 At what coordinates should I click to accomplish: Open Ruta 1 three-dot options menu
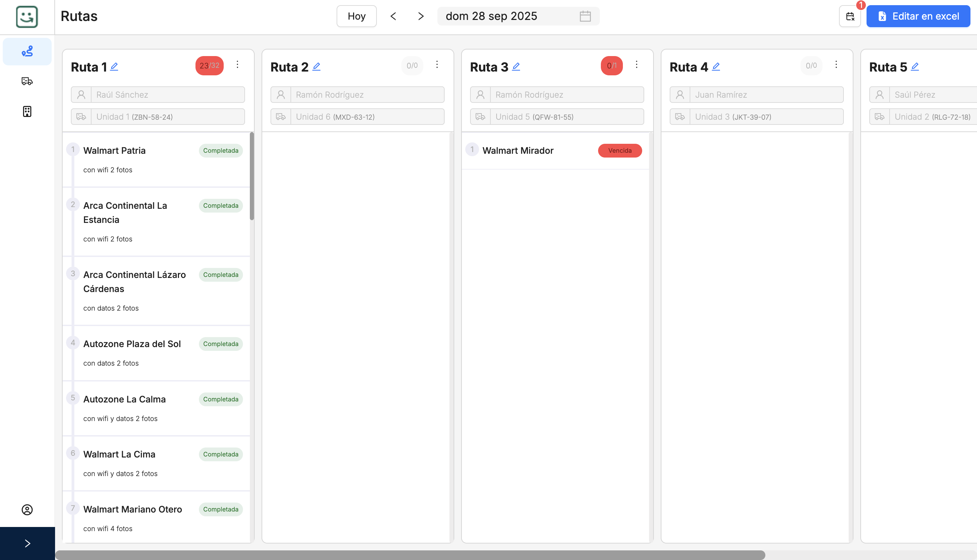coord(237,65)
